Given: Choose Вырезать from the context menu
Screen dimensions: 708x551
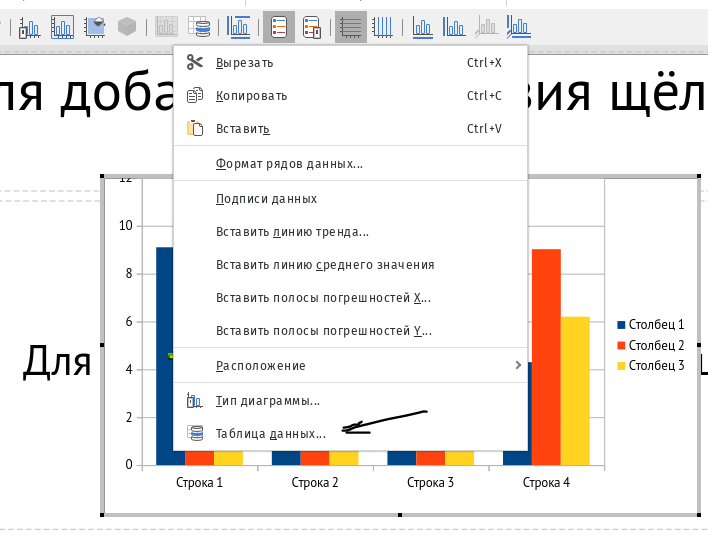Looking at the screenshot, I should tap(350, 63).
